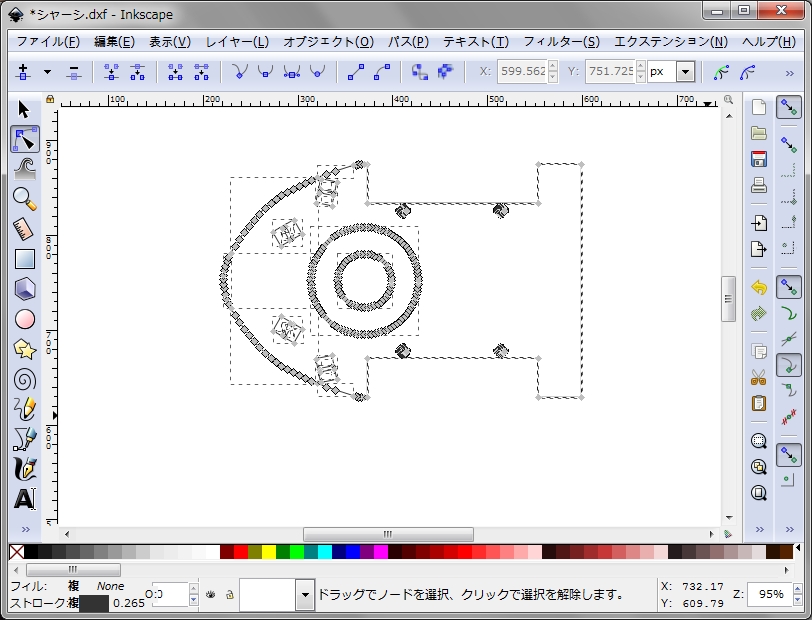This screenshot has height=620, width=812.
Task: Select the 3D box tool
Action: 24,289
